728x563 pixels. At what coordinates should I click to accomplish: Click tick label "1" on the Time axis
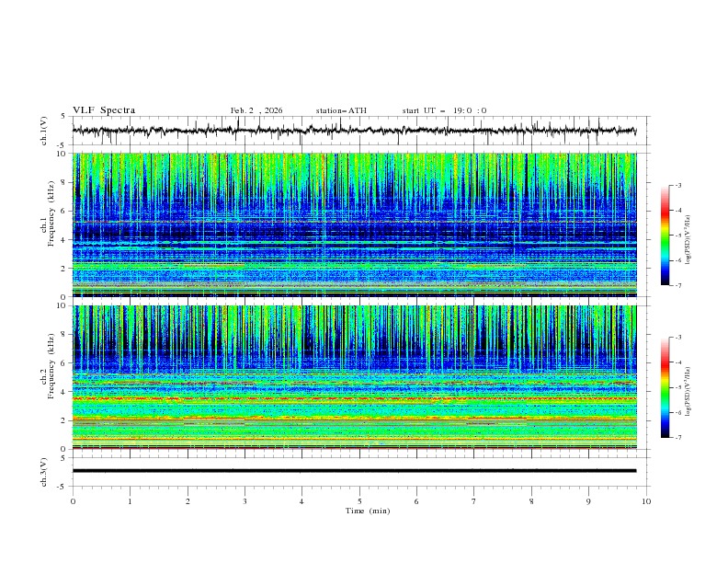coord(131,501)
